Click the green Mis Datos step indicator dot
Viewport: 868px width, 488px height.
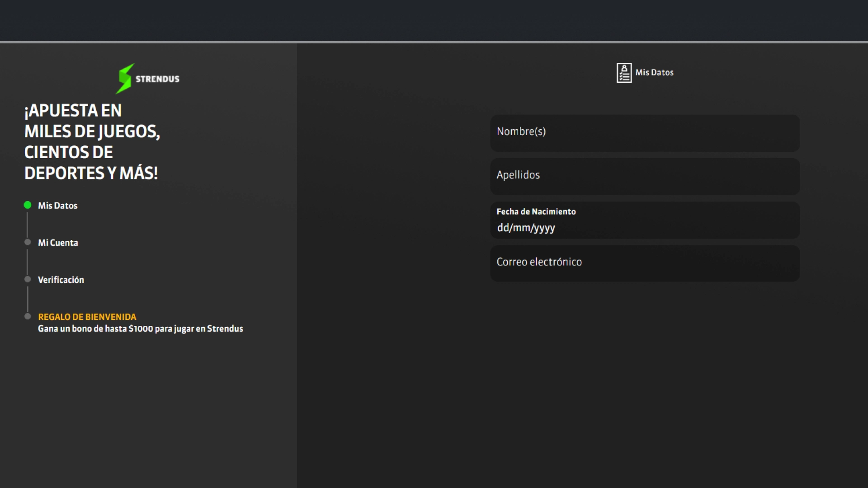click(x=28, y=205)
